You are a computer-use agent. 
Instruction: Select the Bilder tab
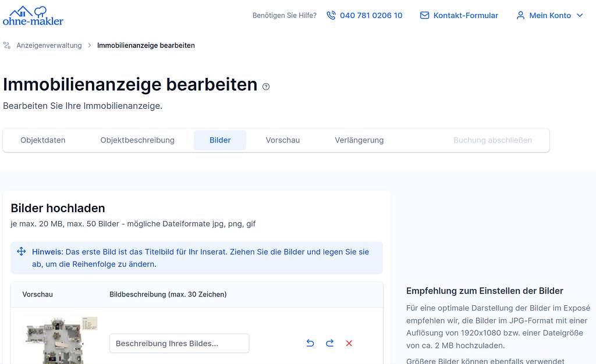coord(220,140)
